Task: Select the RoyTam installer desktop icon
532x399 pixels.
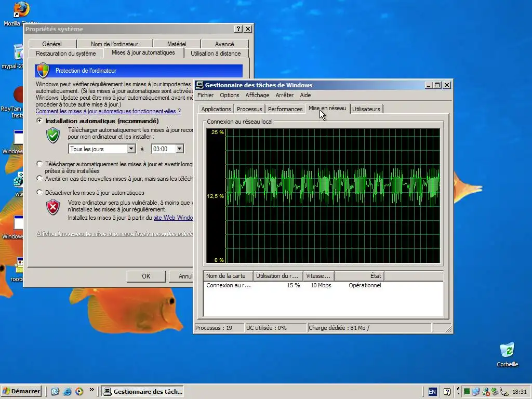Action: point(18,95)
